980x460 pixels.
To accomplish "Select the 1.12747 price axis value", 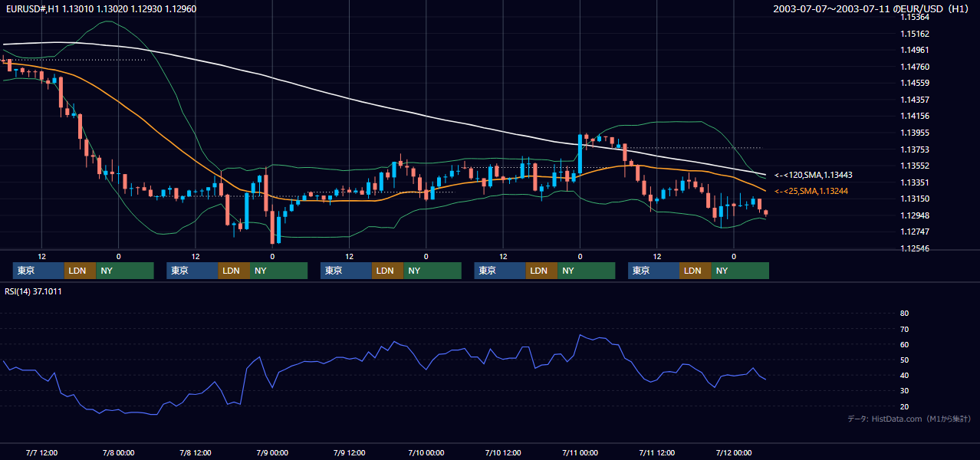I will 914,232.
